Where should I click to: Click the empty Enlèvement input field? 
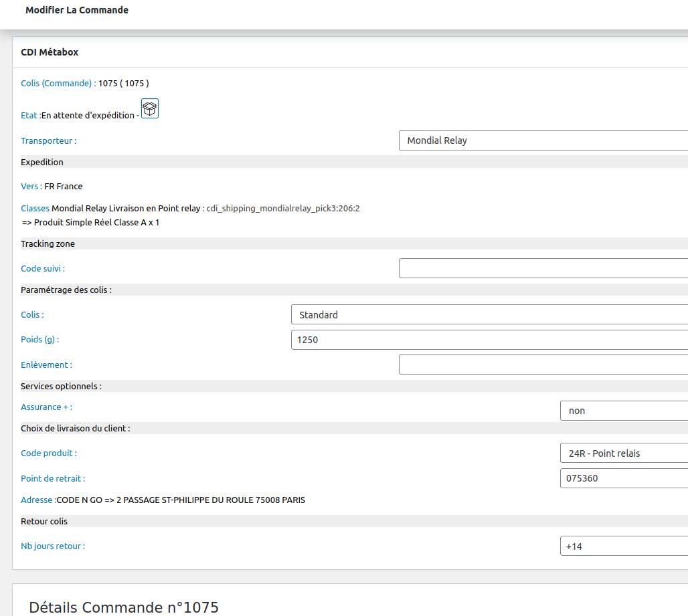[543, 365]
